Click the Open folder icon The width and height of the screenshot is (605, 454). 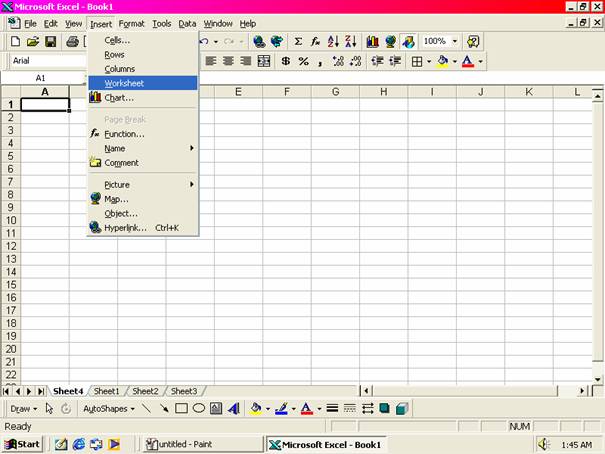33,42
